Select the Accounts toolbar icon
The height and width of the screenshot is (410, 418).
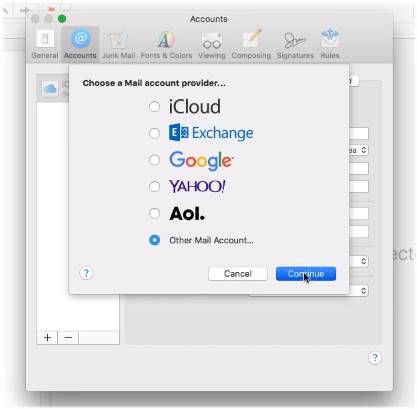[x=80, y=44]
